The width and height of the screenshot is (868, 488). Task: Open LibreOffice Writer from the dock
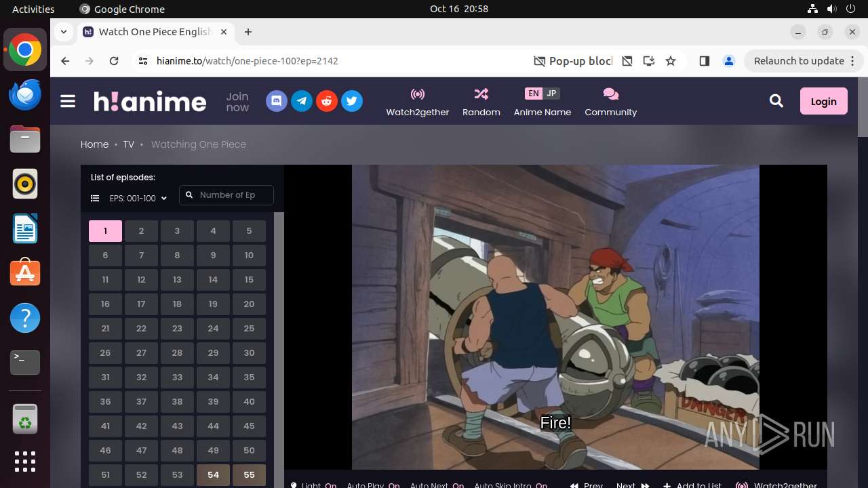(x=25, y=228)
